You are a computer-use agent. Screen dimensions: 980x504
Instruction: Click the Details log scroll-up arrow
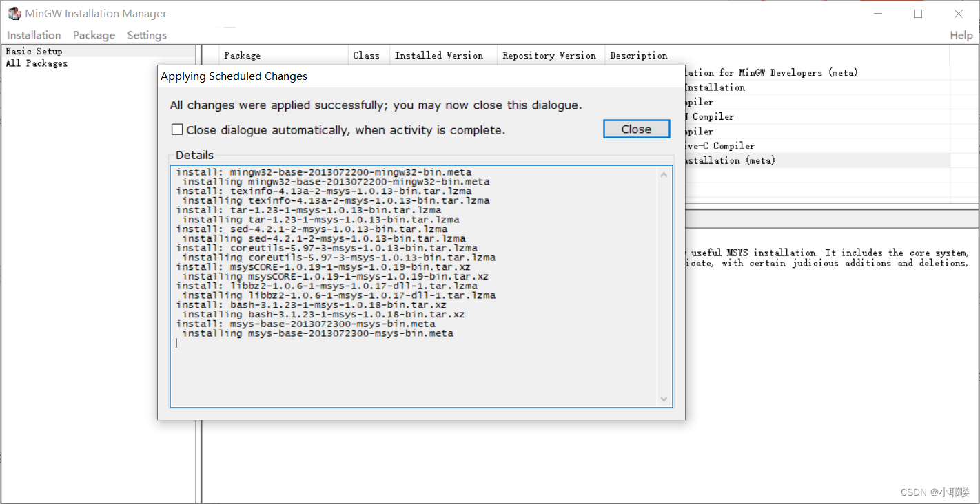[x=664, y=175]
